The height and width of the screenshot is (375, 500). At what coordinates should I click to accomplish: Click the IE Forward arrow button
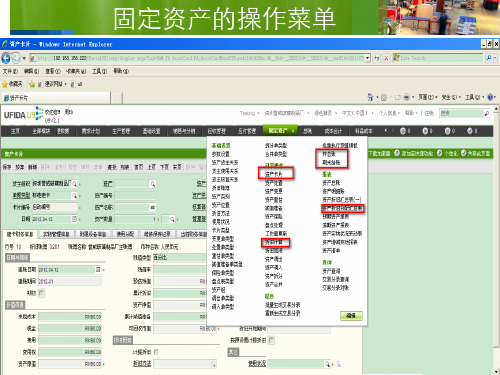tap(16, 58)
